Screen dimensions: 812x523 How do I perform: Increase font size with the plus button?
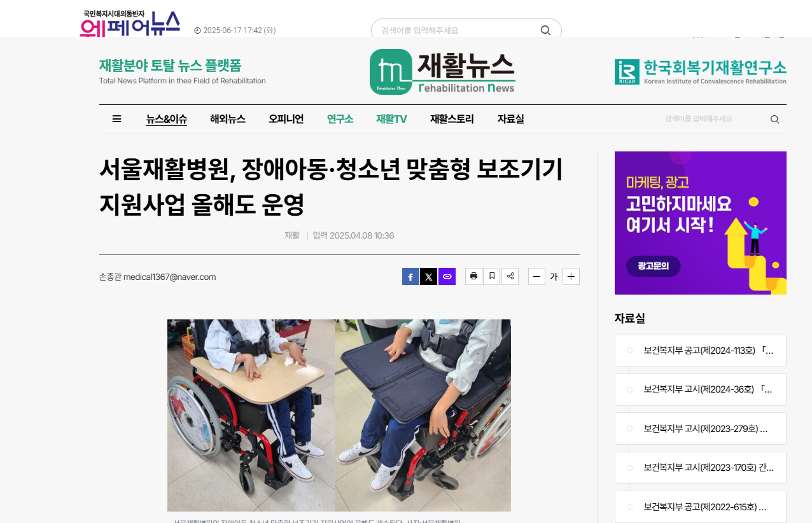(571, 277)
